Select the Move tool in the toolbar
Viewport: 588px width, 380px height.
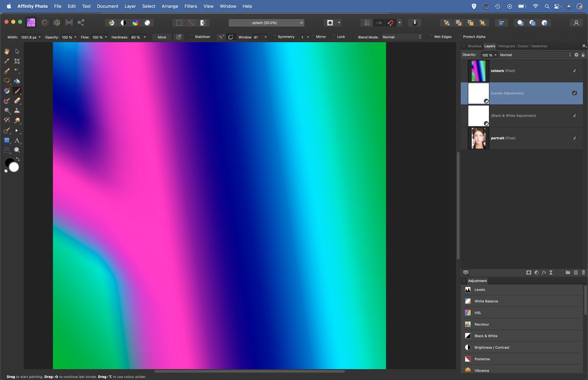[x=17, y=50]
